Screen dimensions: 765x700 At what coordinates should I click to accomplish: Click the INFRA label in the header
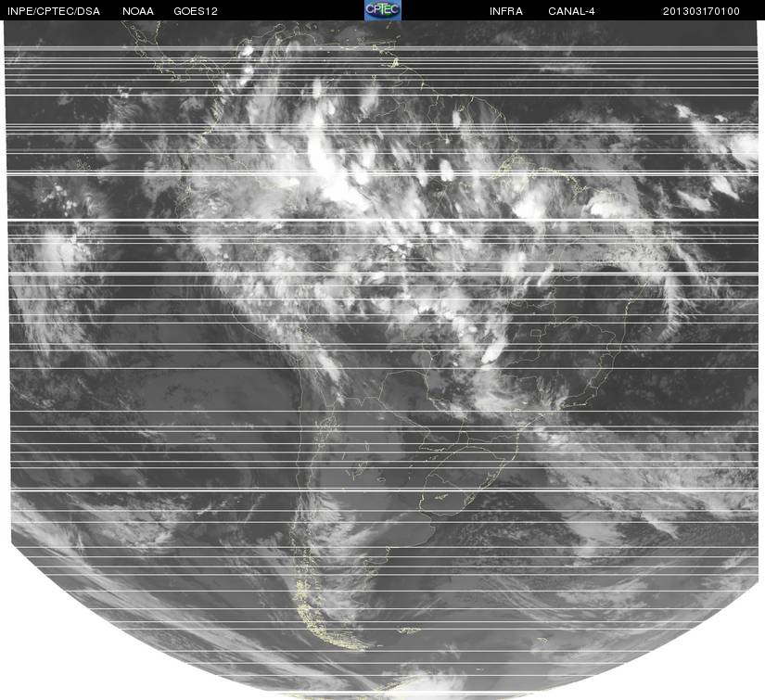(x=506, y=11)
